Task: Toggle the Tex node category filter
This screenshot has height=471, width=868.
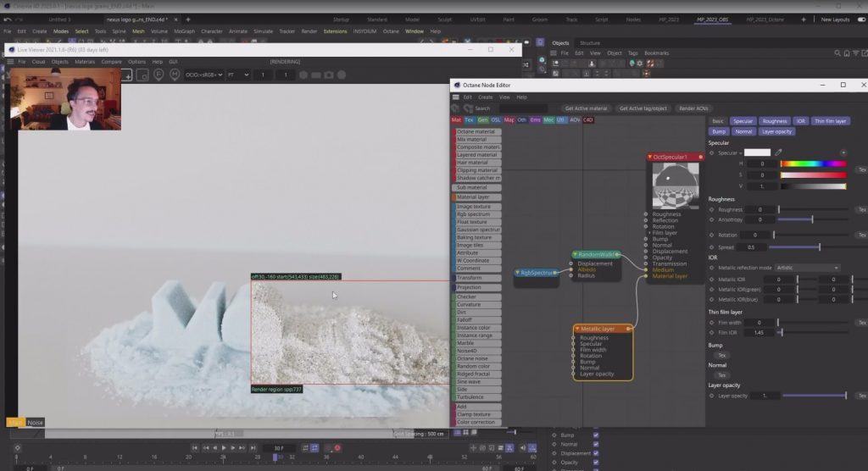Action: (469, 120)
